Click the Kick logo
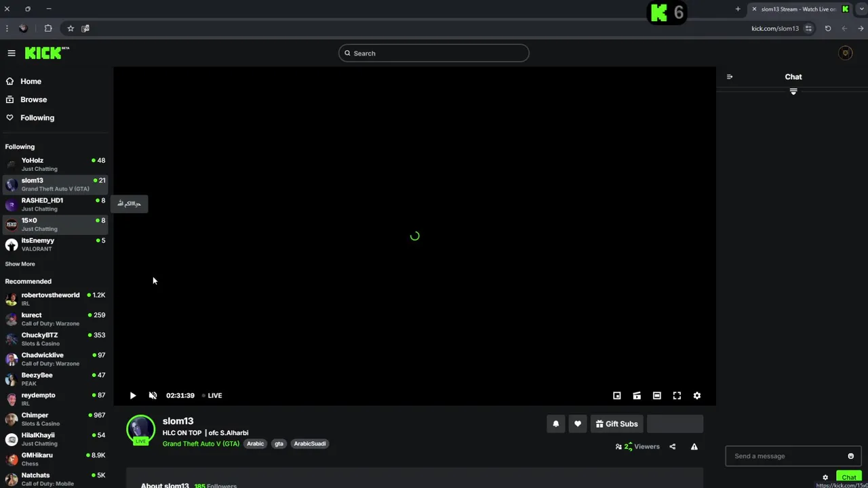868x488 pixels. pos(47,53)
